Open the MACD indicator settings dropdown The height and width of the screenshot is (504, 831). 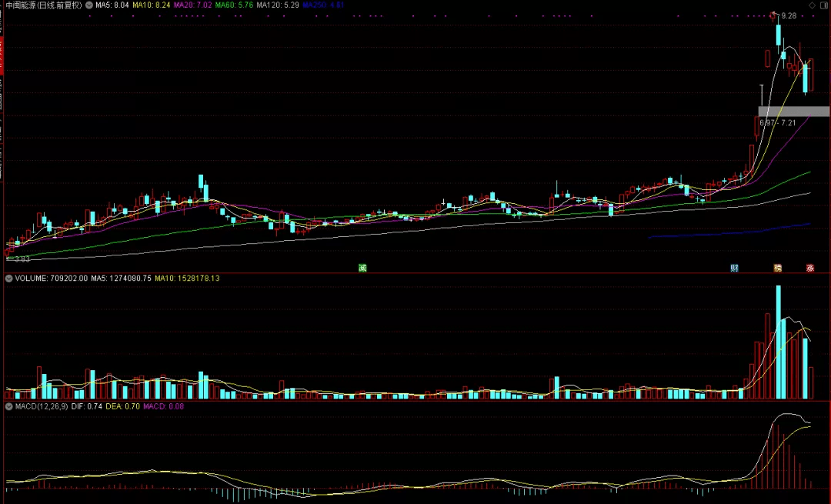(9, 406)
